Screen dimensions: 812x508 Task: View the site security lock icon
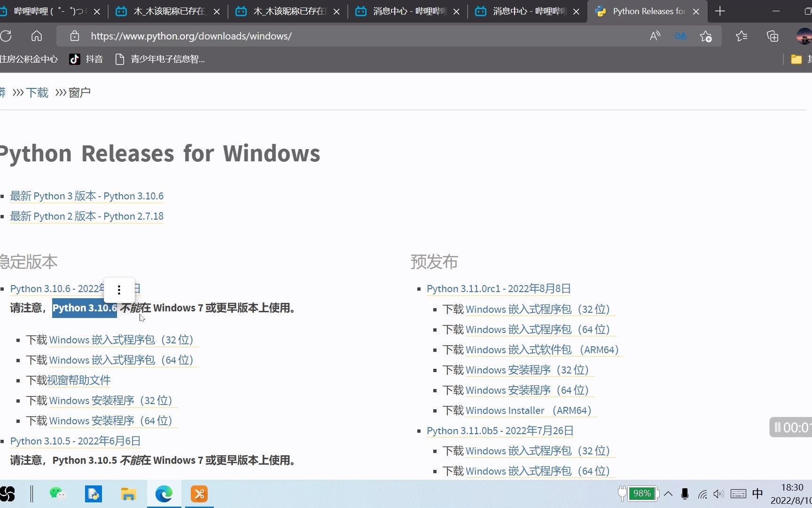point(75,36)
